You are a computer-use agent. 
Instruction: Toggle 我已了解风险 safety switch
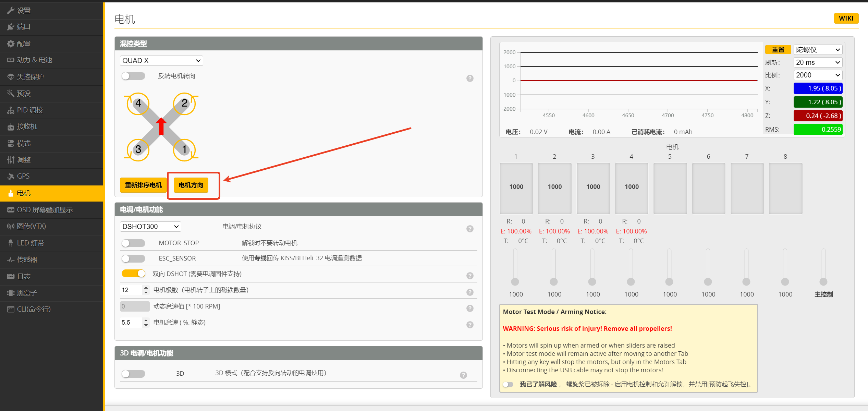click(x=508, y=384)
